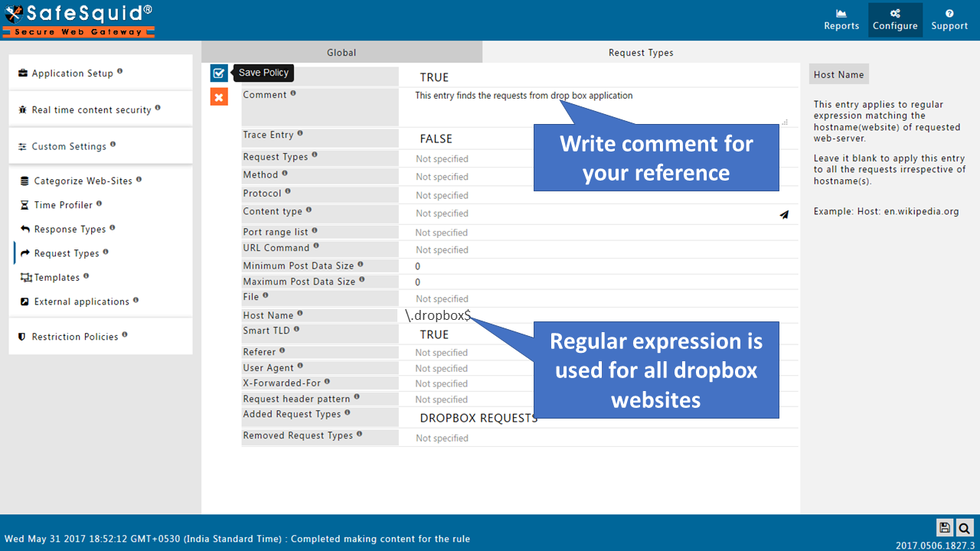Open the Reports section icon
The height and width of the screenshot is (551, 980).
click(841, 19)
